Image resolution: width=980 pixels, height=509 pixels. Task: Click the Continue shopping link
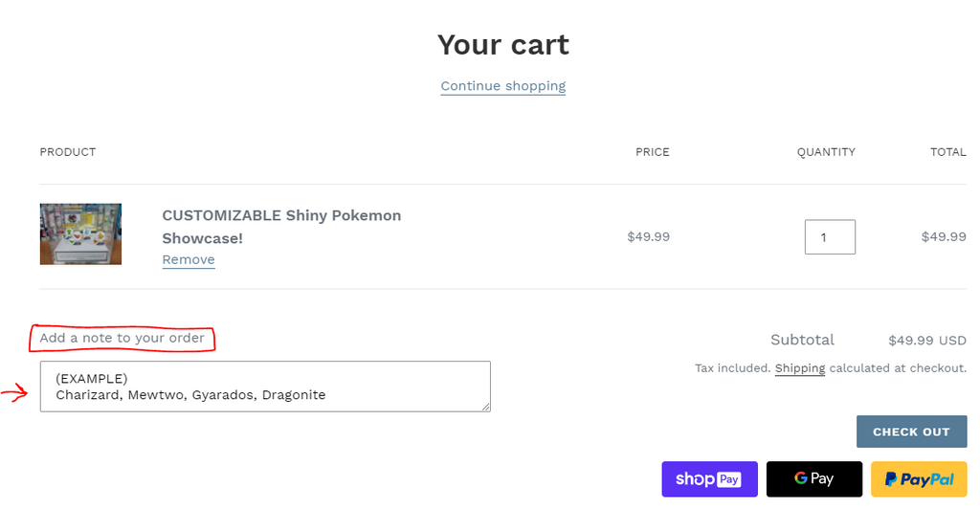[502, 86]
